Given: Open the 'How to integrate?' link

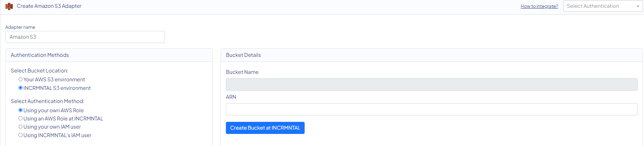Looking at the screenshot, I should click(539, 6).
